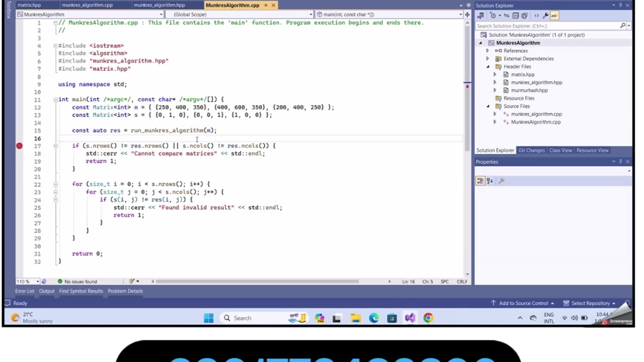The width and height of the screenshot is (644, 362).
Task: Click the No issues found indicator
Action: point(77,282)
